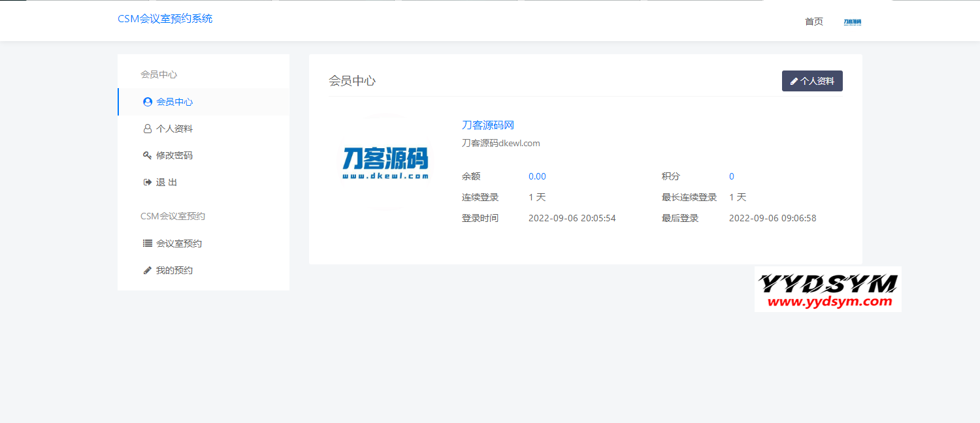This screenshot has width=980, height=423.
Task: Click the key icon for 修改密码
Action: pos(148,155)
